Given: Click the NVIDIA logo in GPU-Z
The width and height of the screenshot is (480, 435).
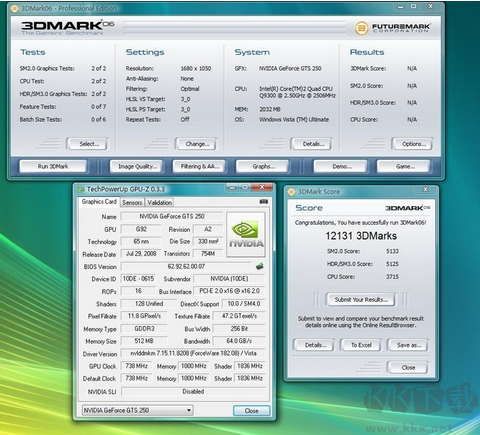Looking at the screenshot, I should coord(246,235).
